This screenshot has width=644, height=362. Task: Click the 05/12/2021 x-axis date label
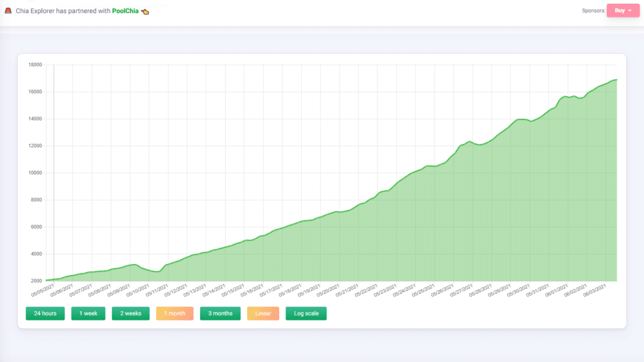176,290
